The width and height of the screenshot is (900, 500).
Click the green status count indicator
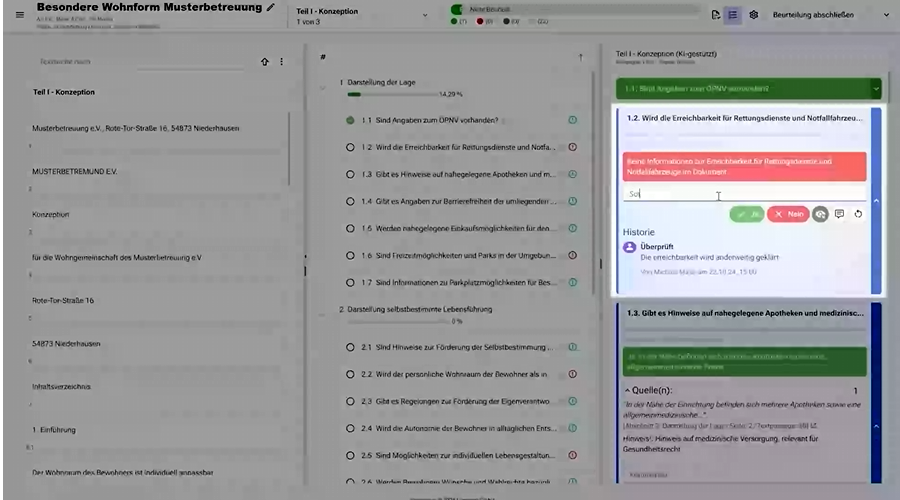click(x=459, y=21)
